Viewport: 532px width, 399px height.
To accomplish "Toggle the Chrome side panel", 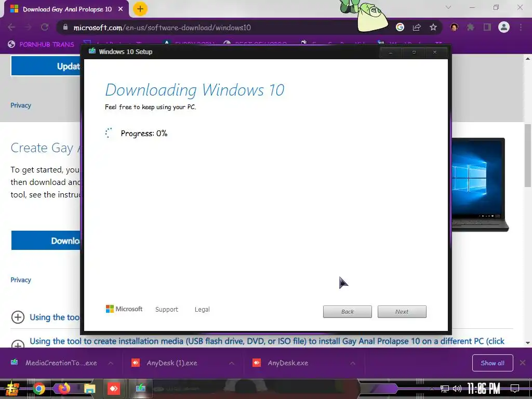I will click(487, 27).
